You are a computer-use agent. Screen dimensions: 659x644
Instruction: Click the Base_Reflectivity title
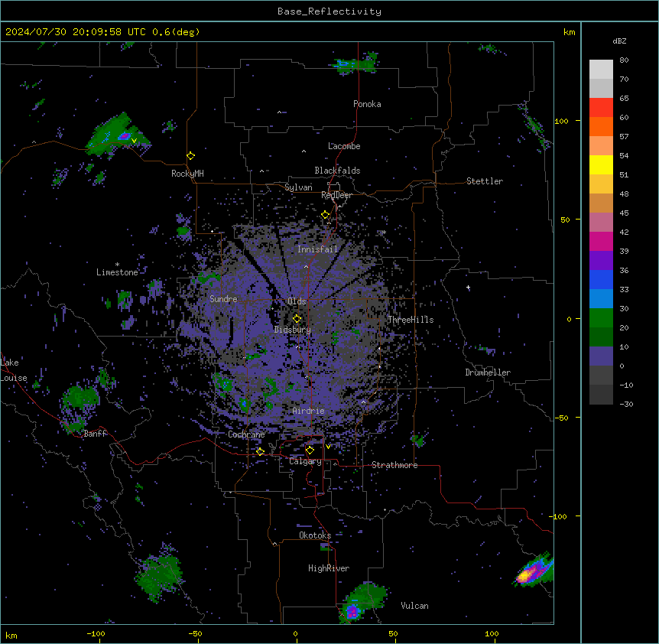[329, 11]
